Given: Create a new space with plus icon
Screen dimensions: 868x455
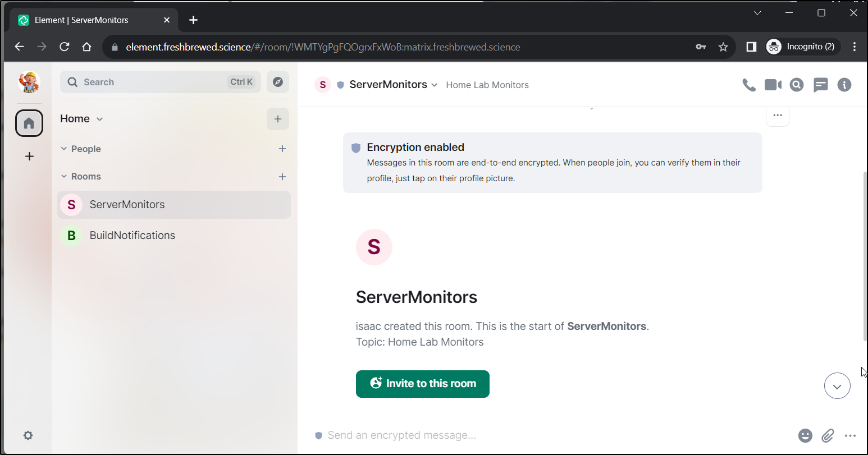Looking at the screenshot, I should (29, 156).
